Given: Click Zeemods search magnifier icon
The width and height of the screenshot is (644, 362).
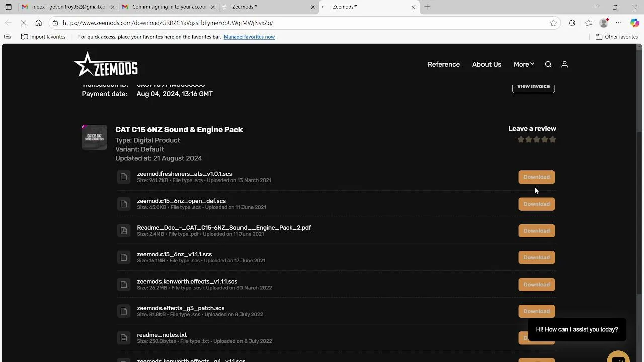Looking at the screenshot, I should click(548, 64).
